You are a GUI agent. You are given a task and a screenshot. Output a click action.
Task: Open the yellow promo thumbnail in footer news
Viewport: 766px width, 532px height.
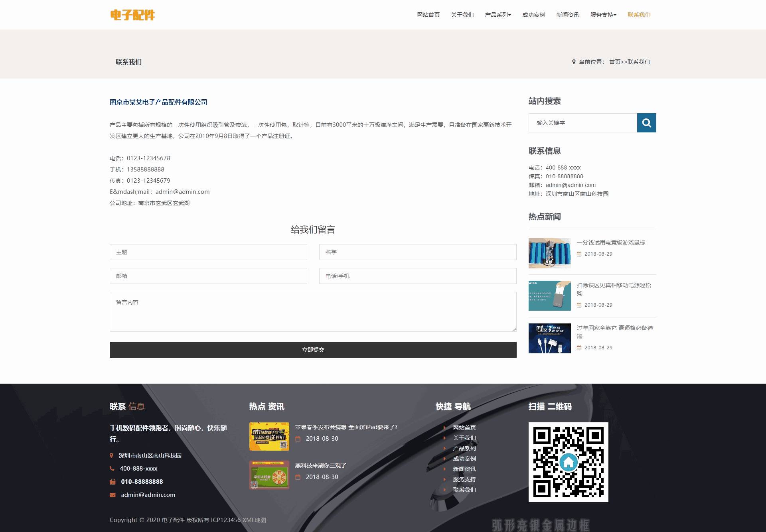[269, 436]
